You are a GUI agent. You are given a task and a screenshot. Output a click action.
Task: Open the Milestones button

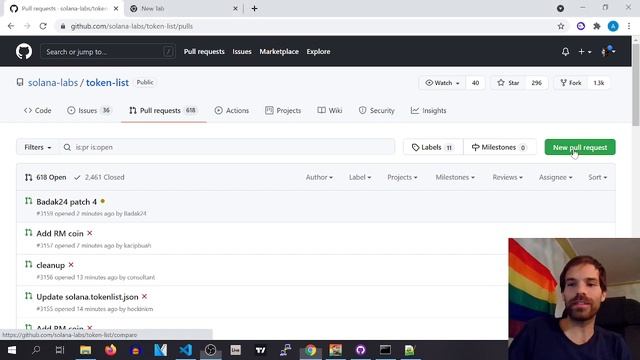coord(499,147)
